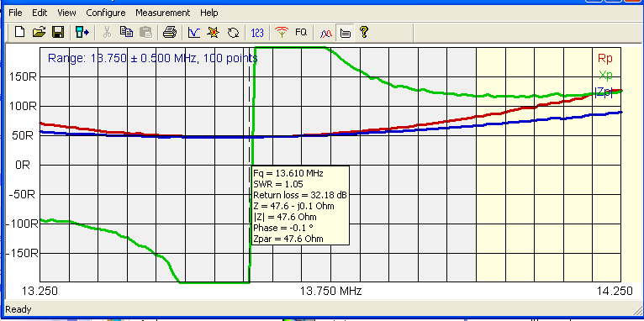Image resolution: width=644 pixels, height=321 pixels.
Task: Click the blue 123 data icon
Action: tap(257, 32)
